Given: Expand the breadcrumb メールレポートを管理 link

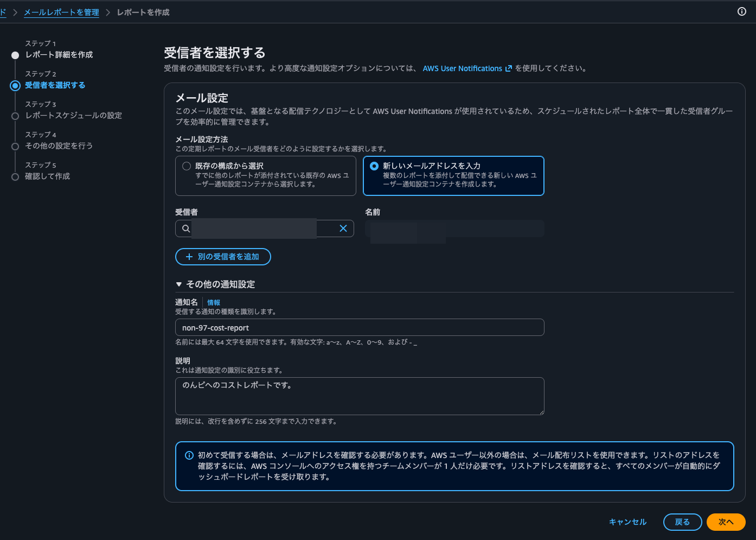Looking at the screenshot, I should [x=61, y=12].
